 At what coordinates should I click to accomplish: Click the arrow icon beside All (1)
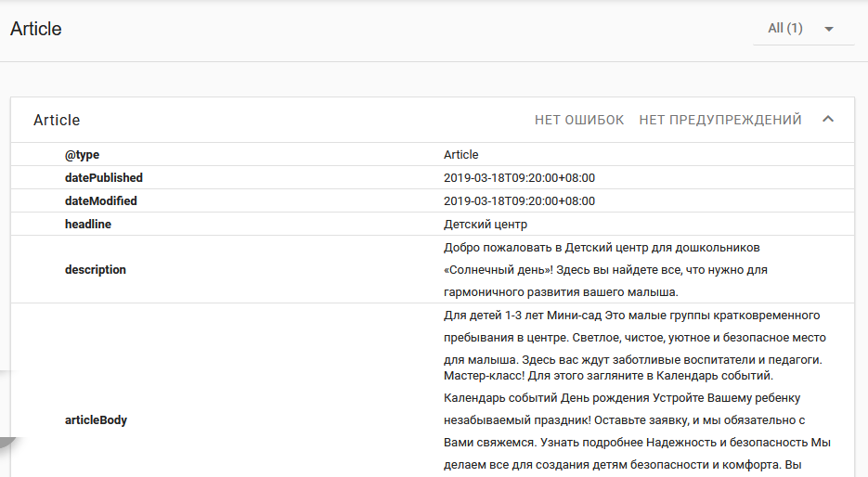(829, 29)
